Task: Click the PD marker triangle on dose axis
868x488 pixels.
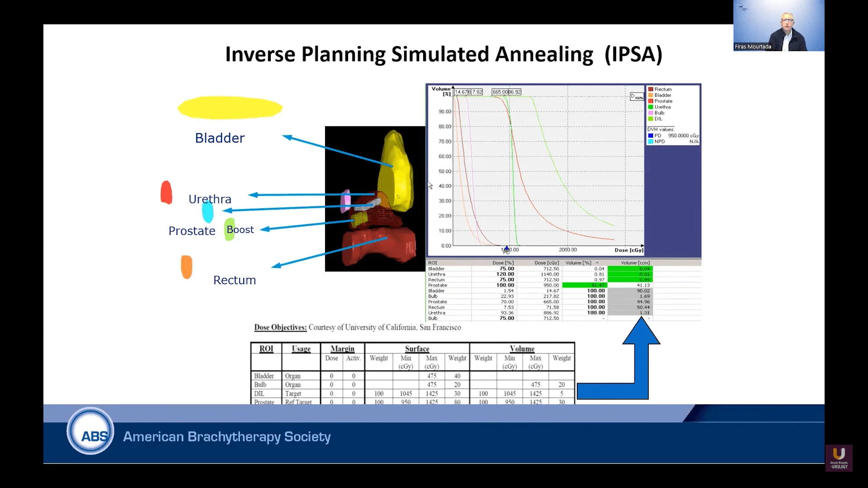Action: coord(506,249)
